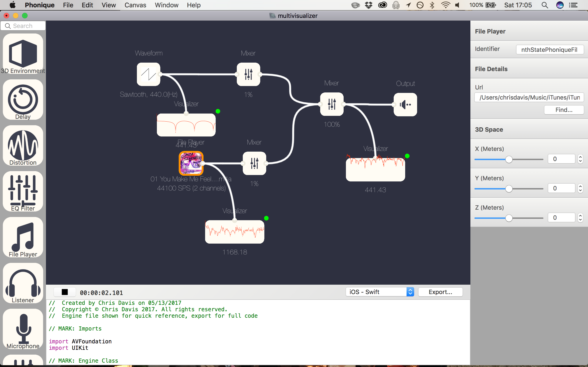
Task: Click the X (Meters) stepper arrows
Action: click(580, 159)
